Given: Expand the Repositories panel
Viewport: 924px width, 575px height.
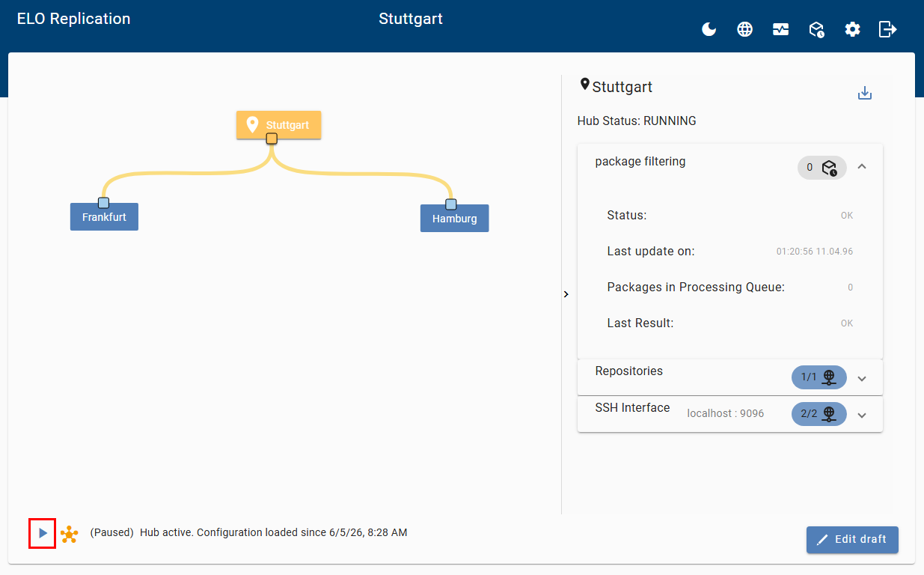Looking at the screenshot, I should click(862, 378).
